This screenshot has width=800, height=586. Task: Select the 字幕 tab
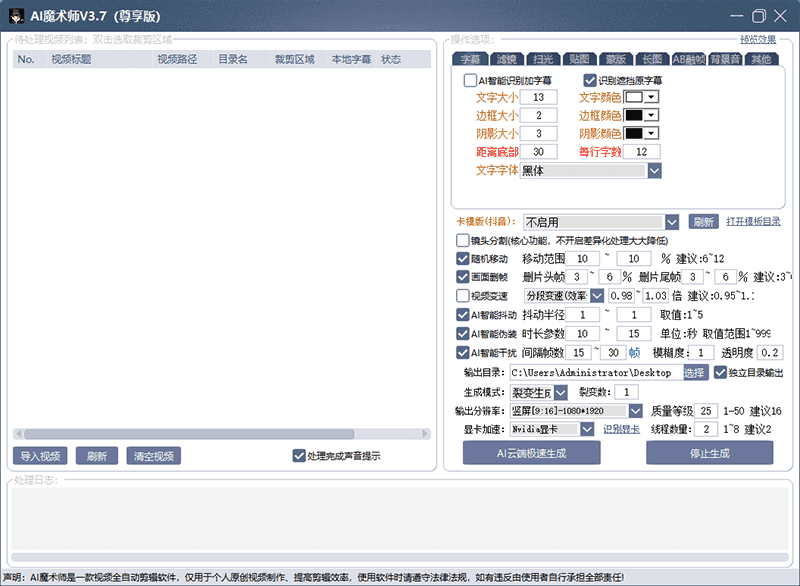pyautogui.click(x=470, y=59)
